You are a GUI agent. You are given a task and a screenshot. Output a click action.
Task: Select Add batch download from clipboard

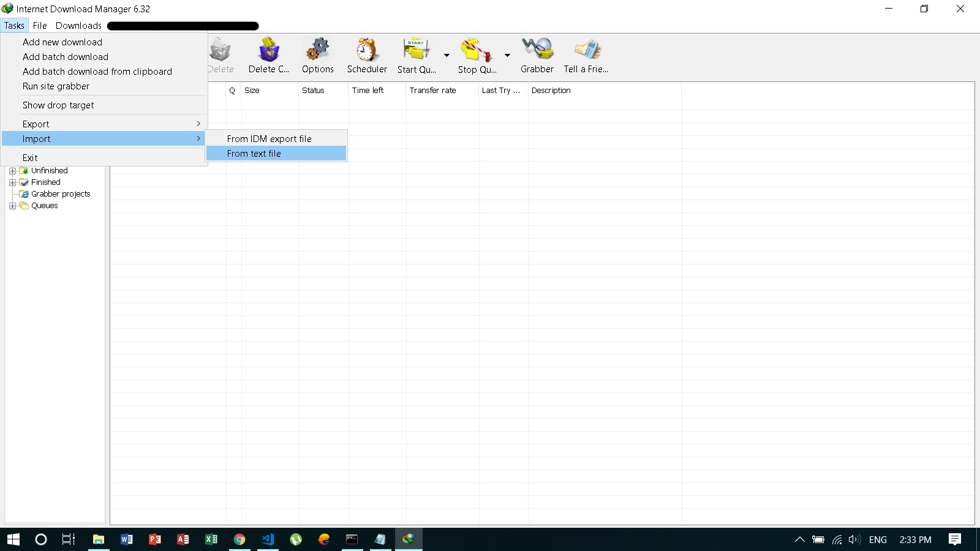coord(97,71)
